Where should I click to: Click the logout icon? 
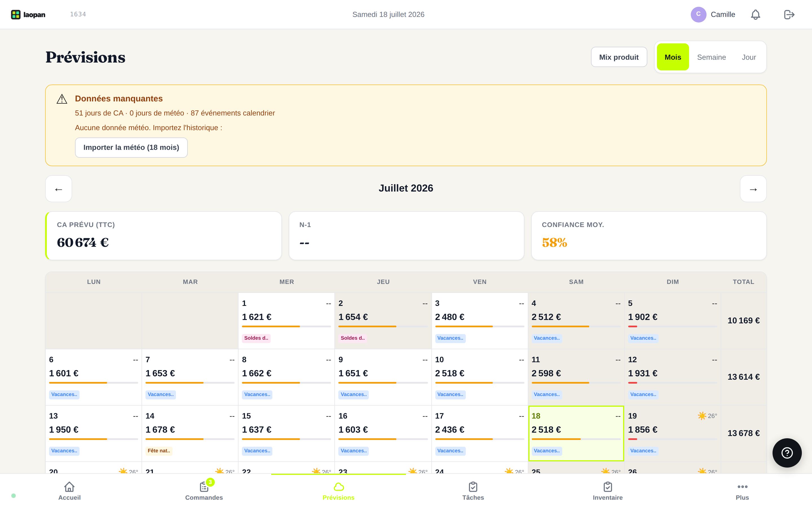tap(789, 14)
